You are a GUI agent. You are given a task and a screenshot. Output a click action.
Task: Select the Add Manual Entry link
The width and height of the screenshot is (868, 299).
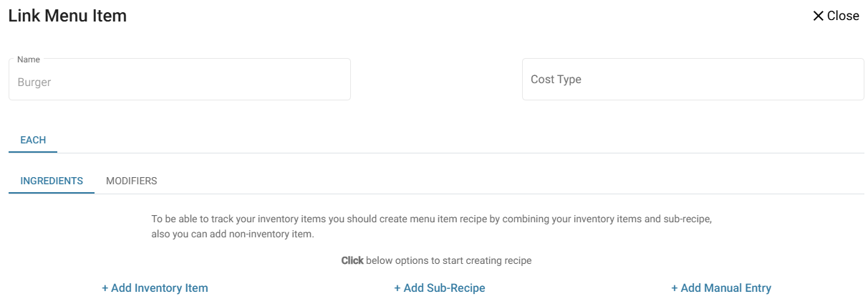coord(725,288)
